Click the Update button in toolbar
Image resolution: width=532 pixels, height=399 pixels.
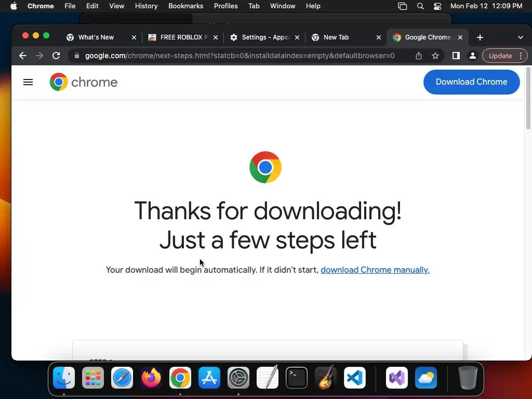tap(500, 56)
